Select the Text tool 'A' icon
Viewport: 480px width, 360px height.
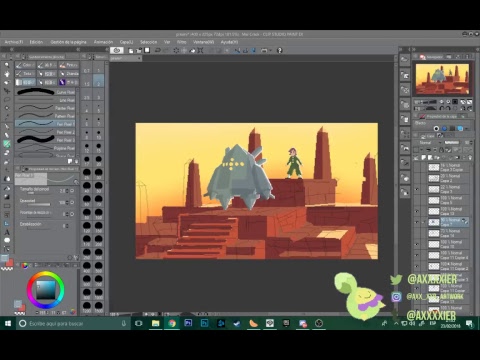pyautogui.click(x=7, y=232)
